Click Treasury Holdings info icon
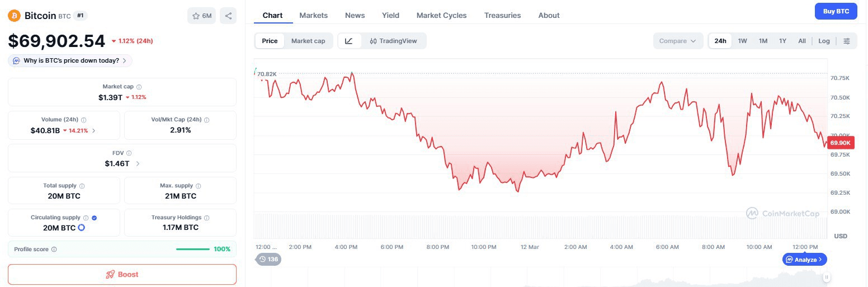 tap(207, 218)
